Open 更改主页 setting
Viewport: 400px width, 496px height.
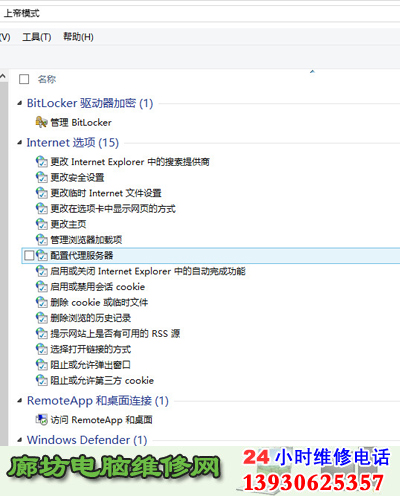click(x=68, y=224)
